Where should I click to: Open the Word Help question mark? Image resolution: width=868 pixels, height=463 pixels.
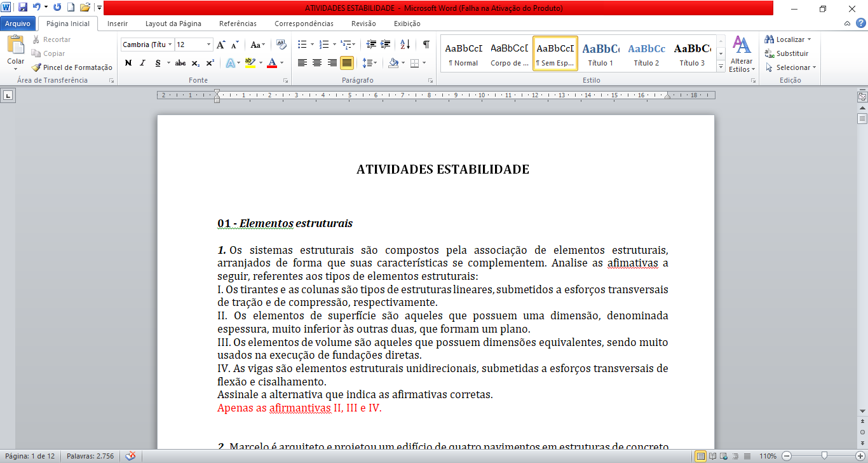(860, 24)
